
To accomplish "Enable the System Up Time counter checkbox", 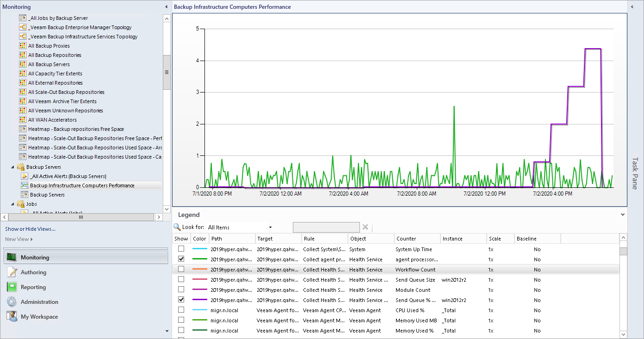I will [x=181, y=249].
